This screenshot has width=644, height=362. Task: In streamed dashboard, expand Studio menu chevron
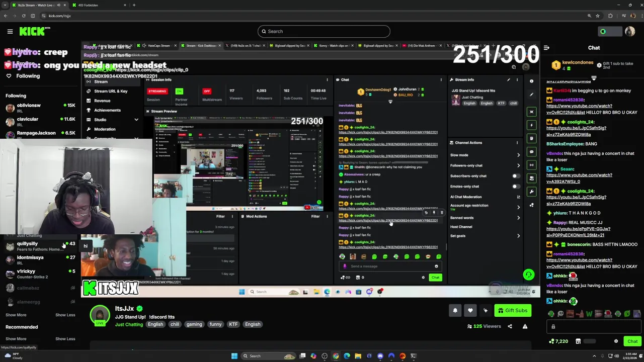(x=136, y=120)
